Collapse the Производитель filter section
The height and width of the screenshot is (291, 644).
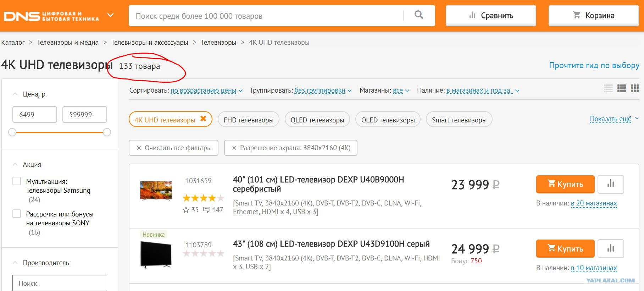tap(15, 263)
